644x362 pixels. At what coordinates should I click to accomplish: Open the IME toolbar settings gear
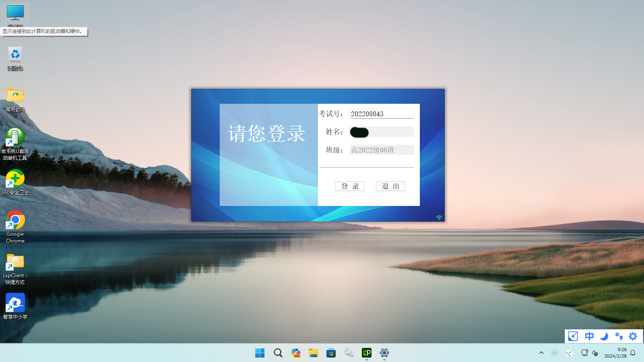click(633, 336)
